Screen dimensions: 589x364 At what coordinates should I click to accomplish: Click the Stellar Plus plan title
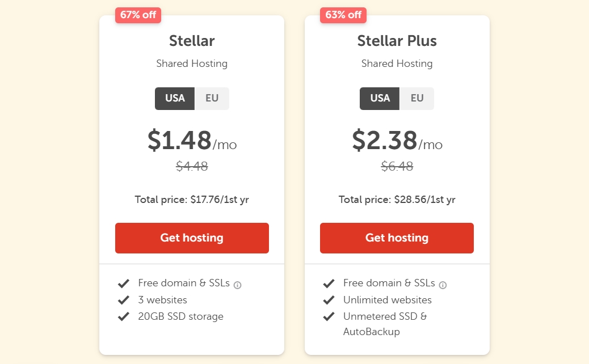coord(397,41)
